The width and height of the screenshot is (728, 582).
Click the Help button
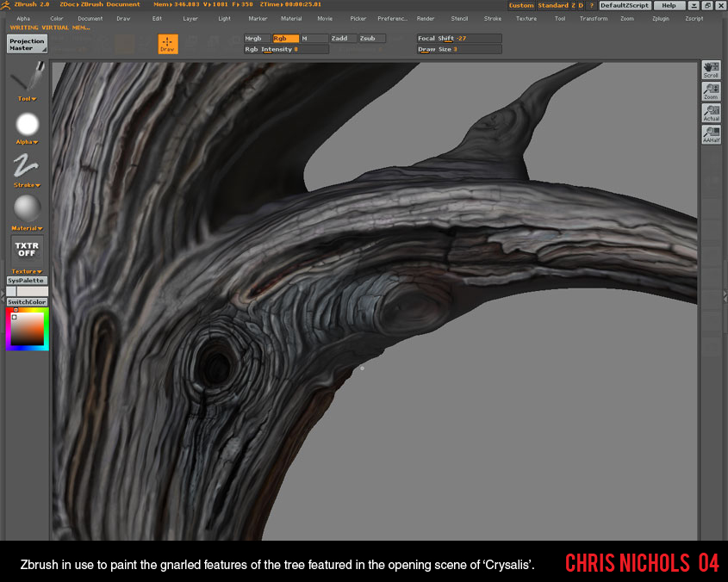coord(669,5)
